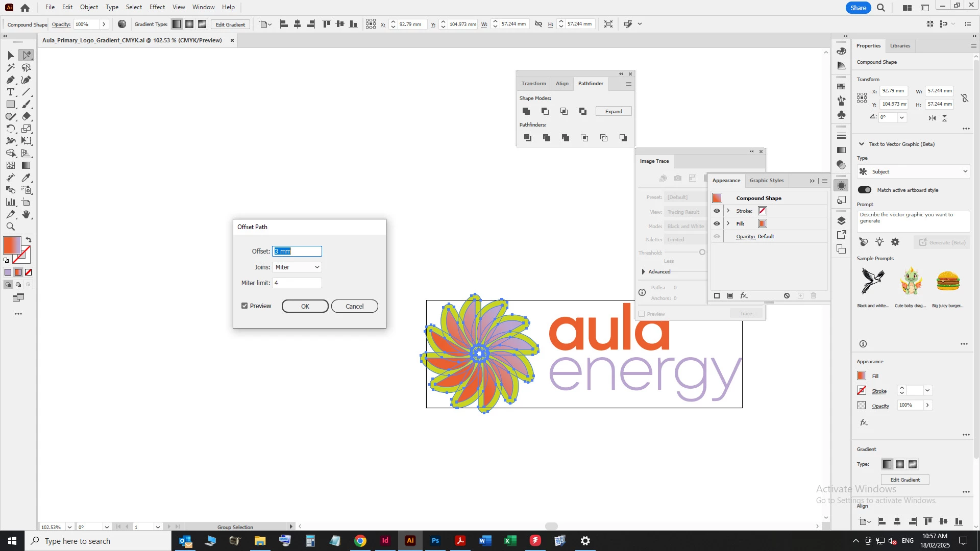Click OK in the Offset Path dialog

(305, 307)
